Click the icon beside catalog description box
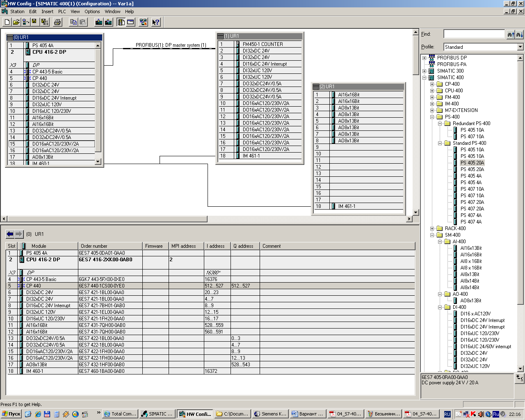This screenshot has width=525, height=420. click(520, 378)
